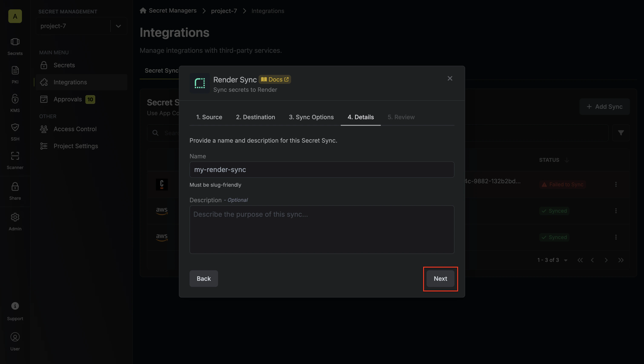Image resolution: width=644 pixels, height=364 pixels.
Task: Click the Camunda-style C sync row icon
Action: (162, 185)
